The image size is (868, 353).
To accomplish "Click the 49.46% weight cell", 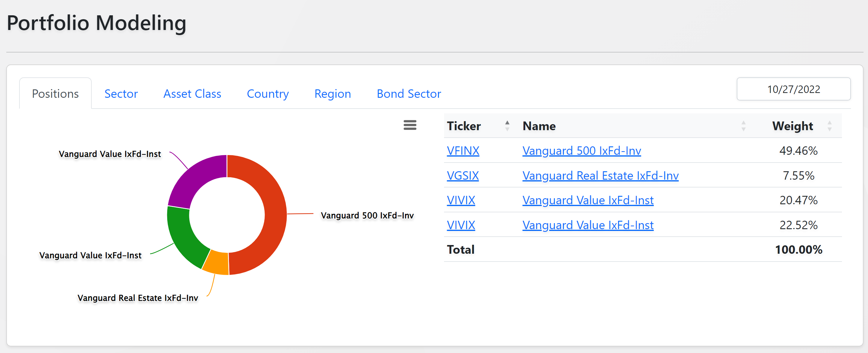I will (798, 151).
